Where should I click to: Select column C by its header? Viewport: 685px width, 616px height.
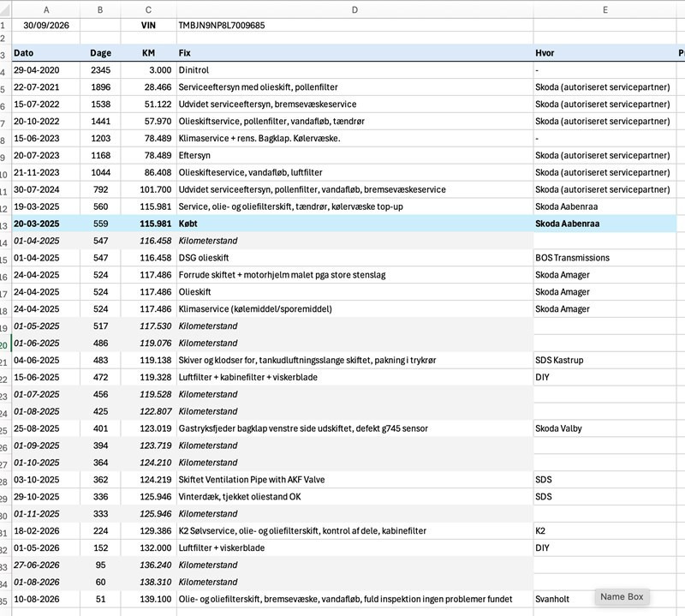148,9
